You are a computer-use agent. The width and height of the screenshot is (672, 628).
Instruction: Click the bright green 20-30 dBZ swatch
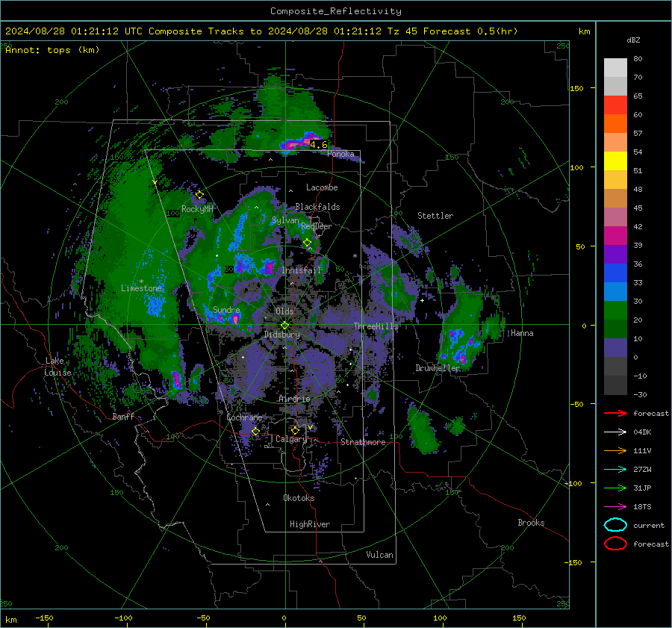coord(615,311)
